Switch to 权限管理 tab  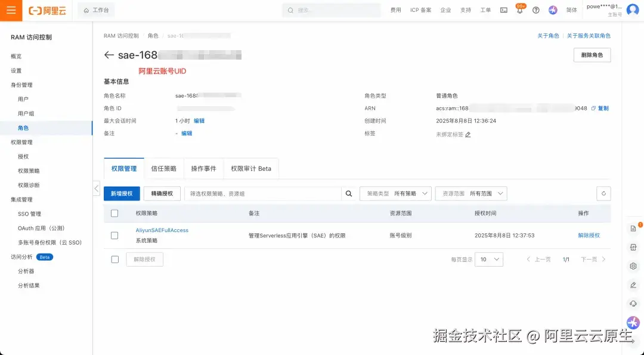pyautogui.click(x=124, y=168)
